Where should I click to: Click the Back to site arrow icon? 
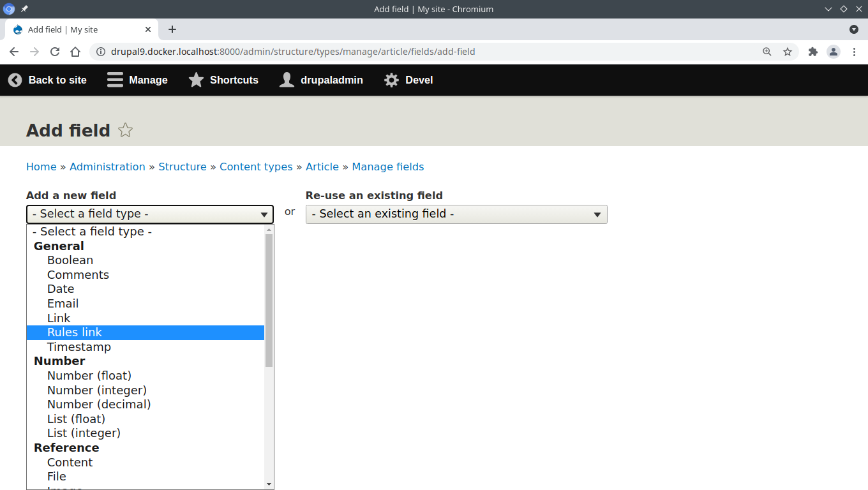coord(14,80)
